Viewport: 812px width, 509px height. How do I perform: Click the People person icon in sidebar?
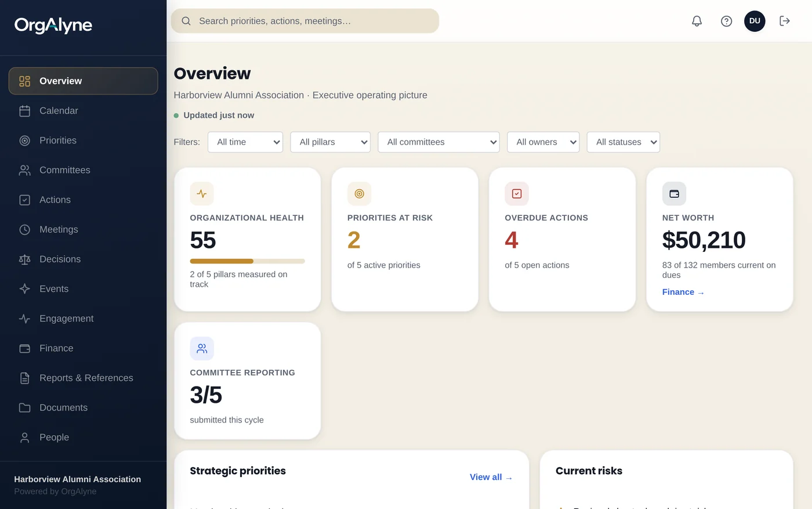coord(24,438)
